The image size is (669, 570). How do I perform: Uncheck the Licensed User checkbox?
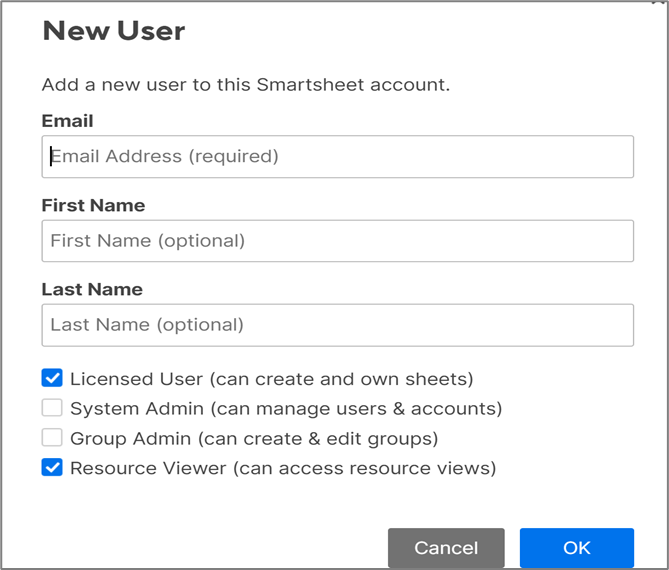click(x=52, y=379)
